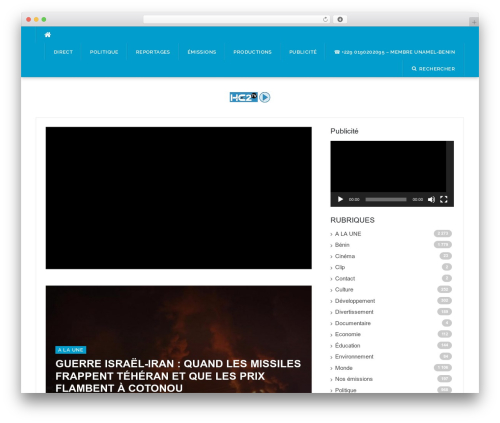Add a new browser tab

pos(474,22)
